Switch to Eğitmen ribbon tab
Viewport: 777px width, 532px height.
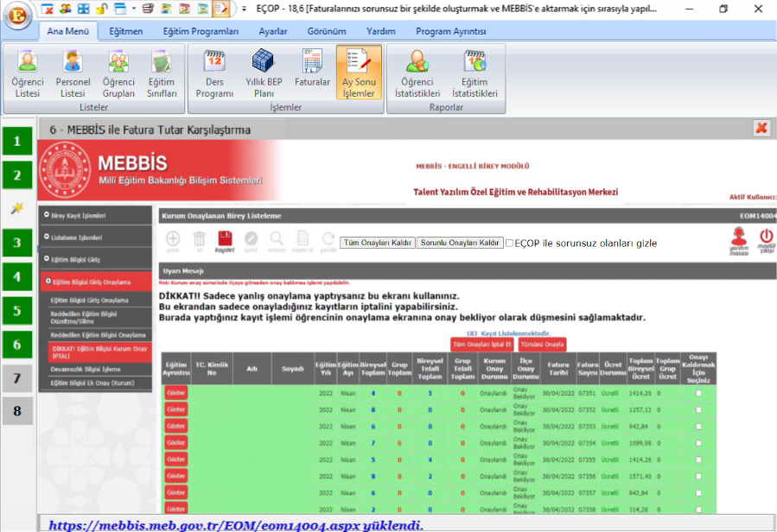pyautogui.click(x=126, y=31)
